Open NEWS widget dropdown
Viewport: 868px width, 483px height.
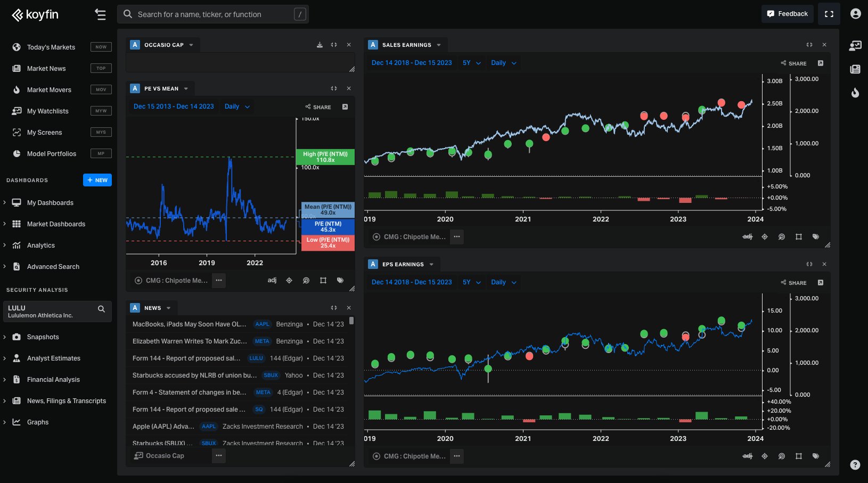[169, 308]
